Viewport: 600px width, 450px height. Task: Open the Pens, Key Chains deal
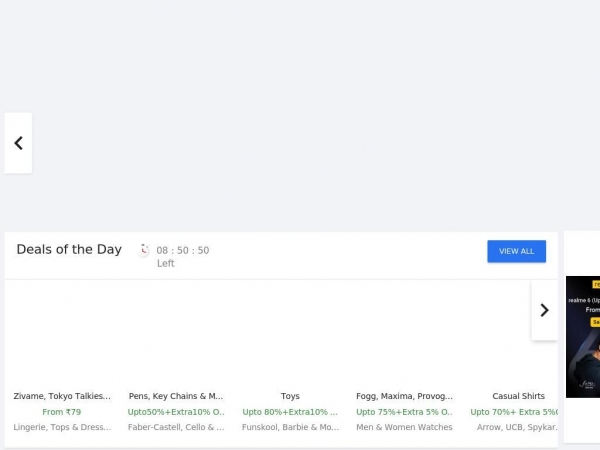(x=176, y=396)
